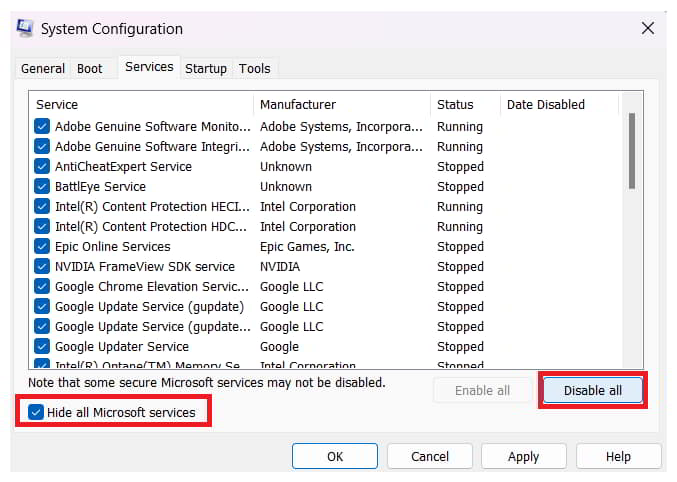The width and height of the screenshot is (677, 482).
Task: Open the Boot tab
Action: [x=90, y=69]
